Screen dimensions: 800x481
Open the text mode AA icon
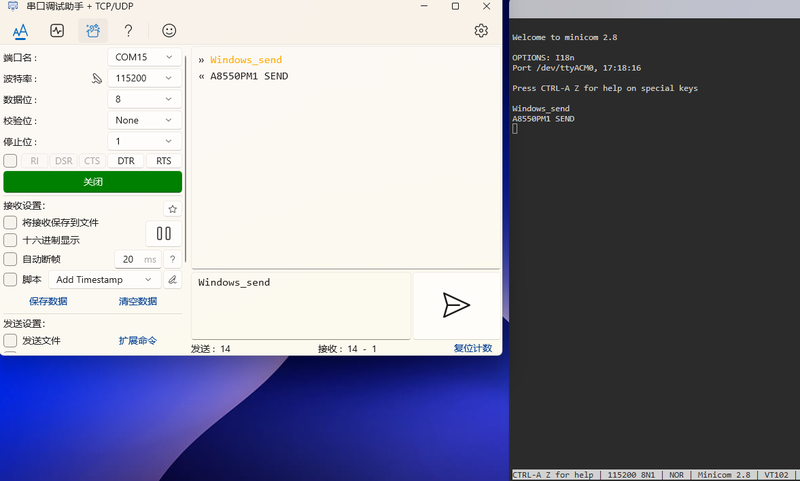[x=20, y=31]
